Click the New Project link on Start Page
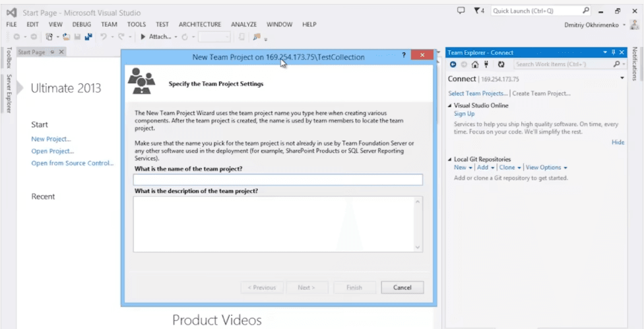The image size is (644, 329). pyautogui.click(x=51, y=139)
